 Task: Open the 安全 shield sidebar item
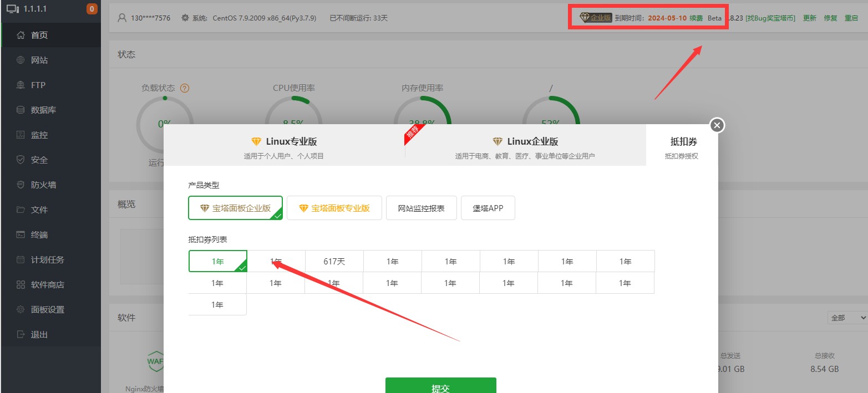click(50, 160)
